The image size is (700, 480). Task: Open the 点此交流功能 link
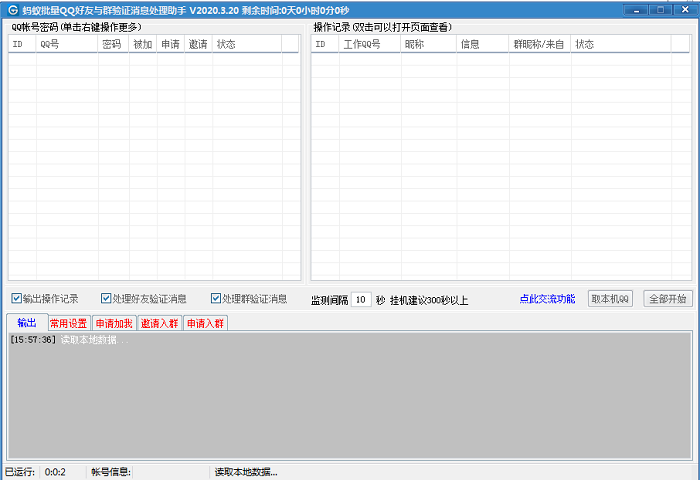547,299
